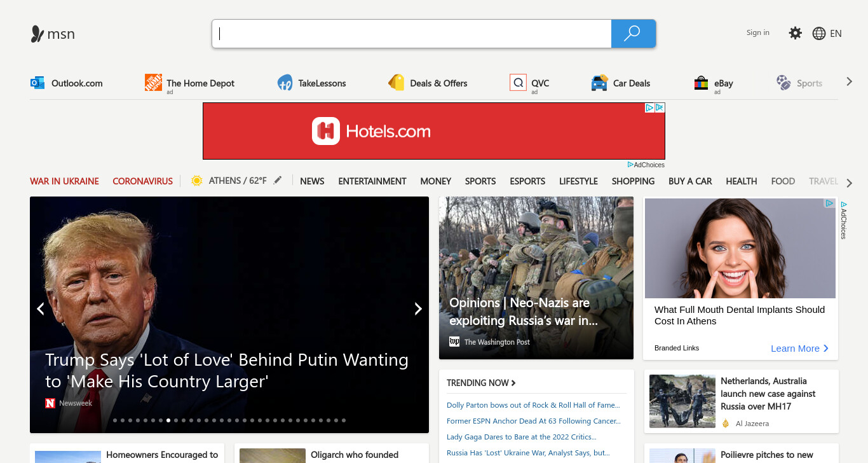Open Poilievre pitches article

tap(767, 455)
